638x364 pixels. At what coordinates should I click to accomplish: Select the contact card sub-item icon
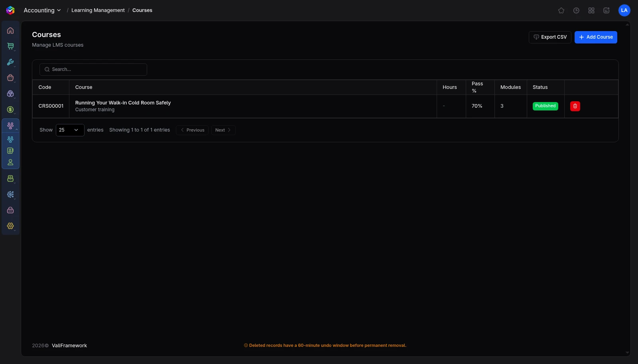coord(10,151)
